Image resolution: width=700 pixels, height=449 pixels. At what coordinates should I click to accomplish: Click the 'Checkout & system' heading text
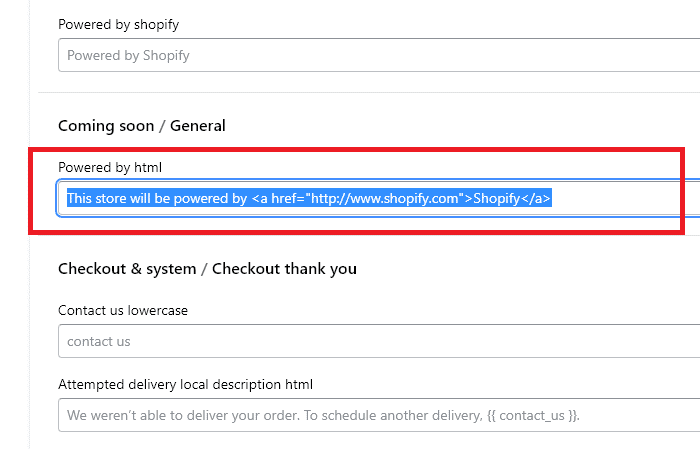point(127,269)
